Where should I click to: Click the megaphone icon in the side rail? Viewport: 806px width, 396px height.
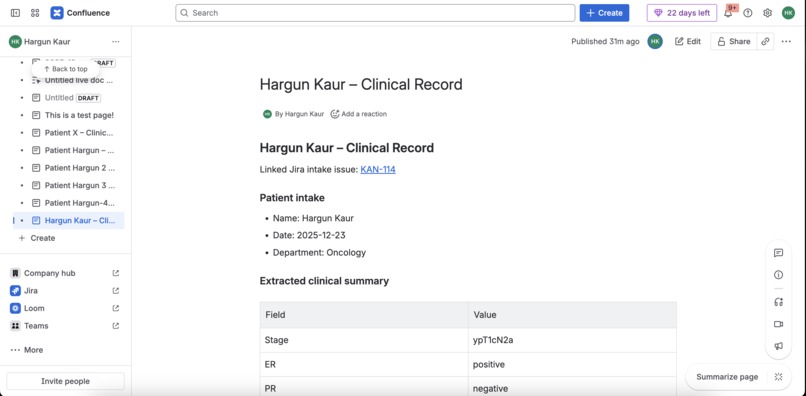pos(778,346)
